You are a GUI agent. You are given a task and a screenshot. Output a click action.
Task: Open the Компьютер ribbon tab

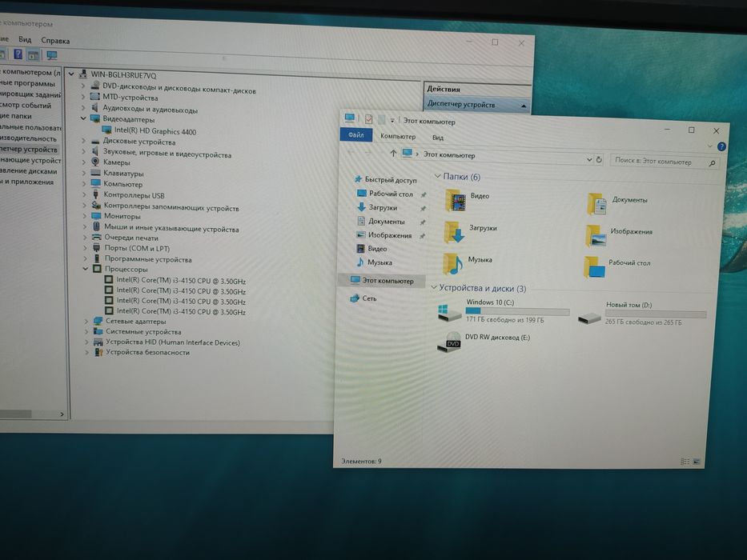point(398,136)
